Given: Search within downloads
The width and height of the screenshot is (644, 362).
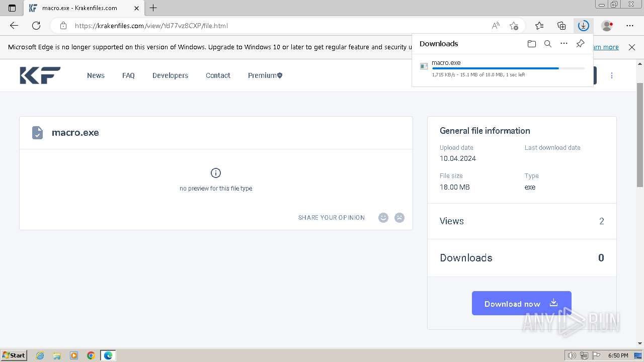Looking at the screenshot, I should pyautogui.click(x=548, y=44).
